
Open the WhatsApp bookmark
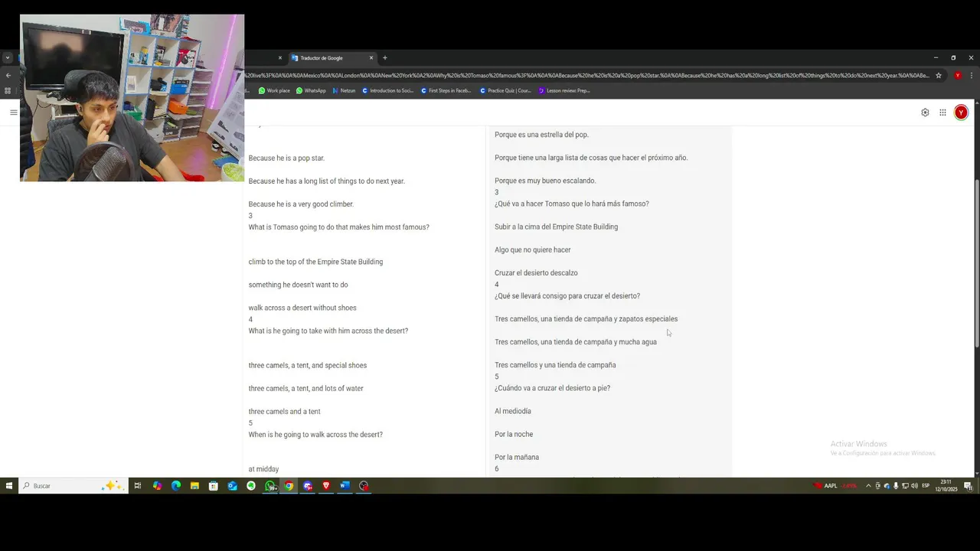click(310, 90)
